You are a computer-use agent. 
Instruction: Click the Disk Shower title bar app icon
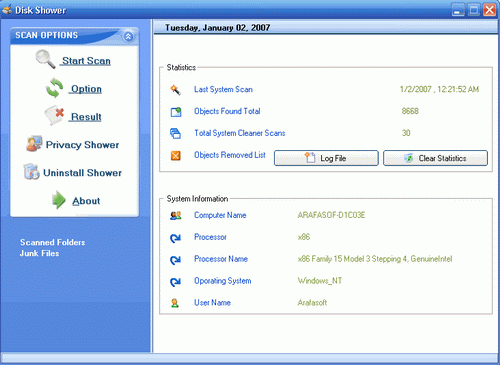[x=7, y=10]
